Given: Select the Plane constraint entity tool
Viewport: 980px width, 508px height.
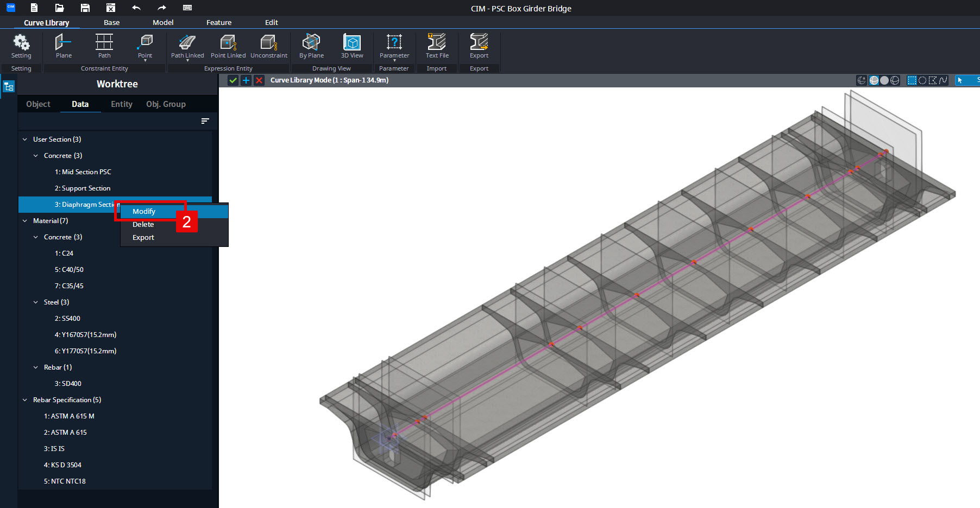Looking at the screenshot, I should tap(64, 46).
